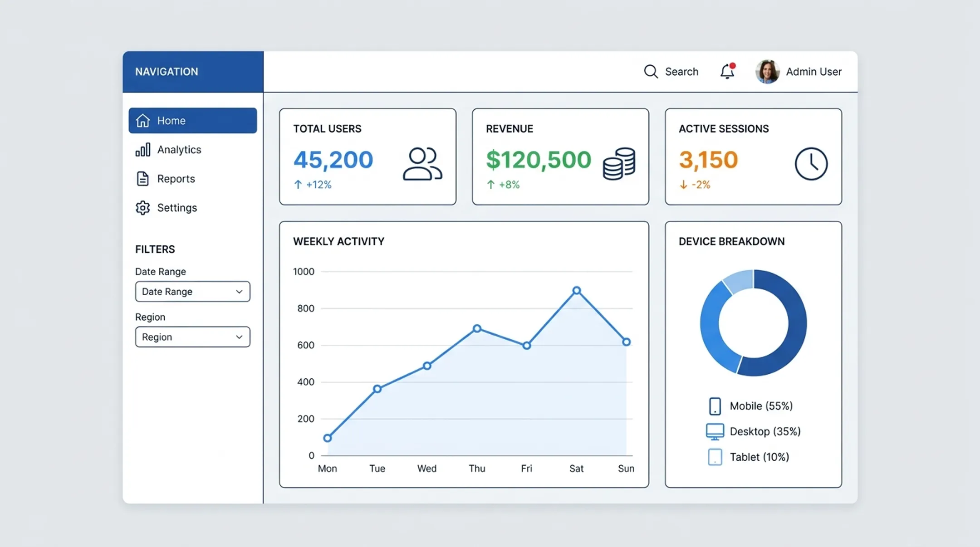Click the up arrow beside +12%

point(298,185)
